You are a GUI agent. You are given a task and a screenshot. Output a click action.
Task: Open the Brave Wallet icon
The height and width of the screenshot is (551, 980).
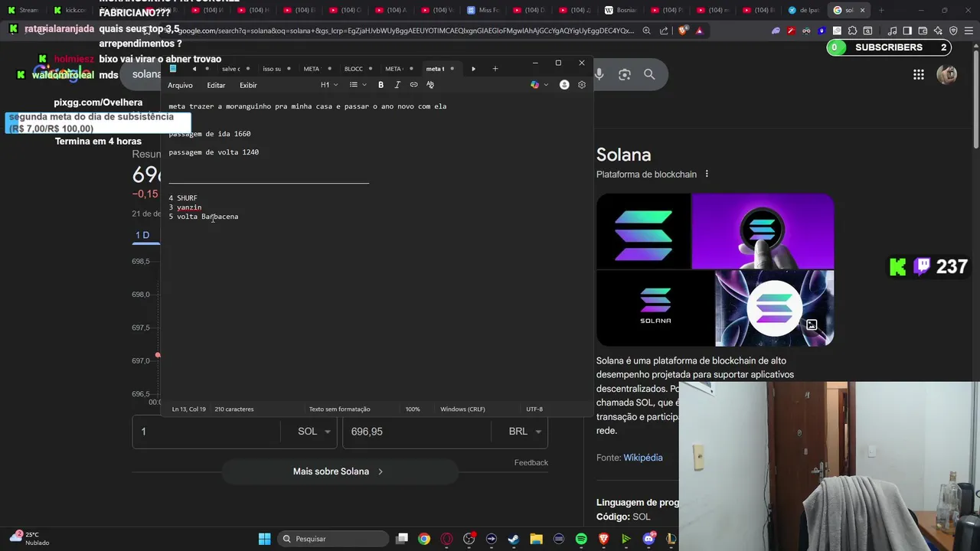[923, 31]
